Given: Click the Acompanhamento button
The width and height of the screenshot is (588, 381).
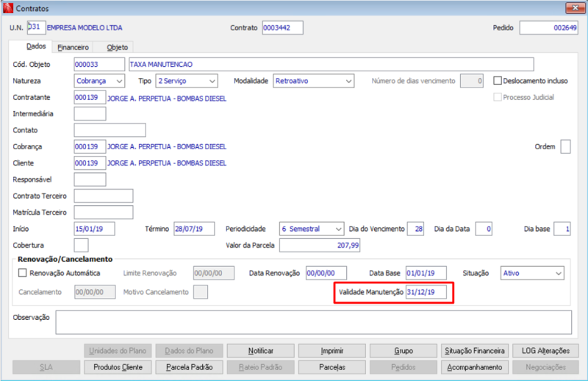Looking at the screenshot, I should [x=475, y=368].
